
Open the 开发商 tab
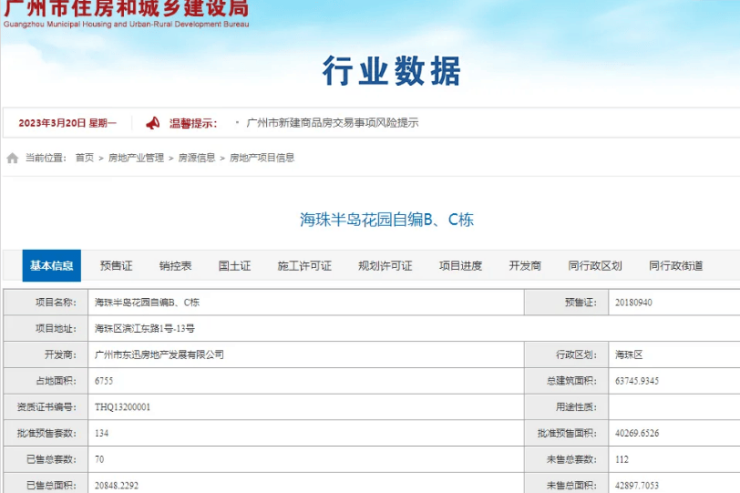pyautogui.click(x=525, y=266)
